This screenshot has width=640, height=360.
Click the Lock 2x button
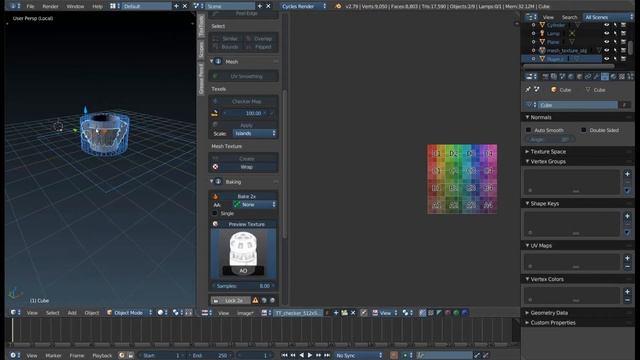(231, 300)
